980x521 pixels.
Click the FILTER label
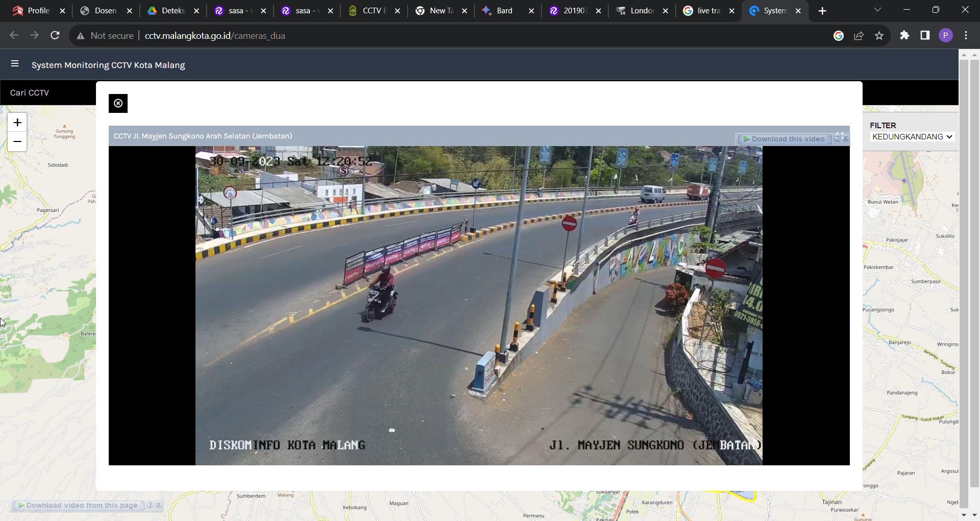[883, 125]
